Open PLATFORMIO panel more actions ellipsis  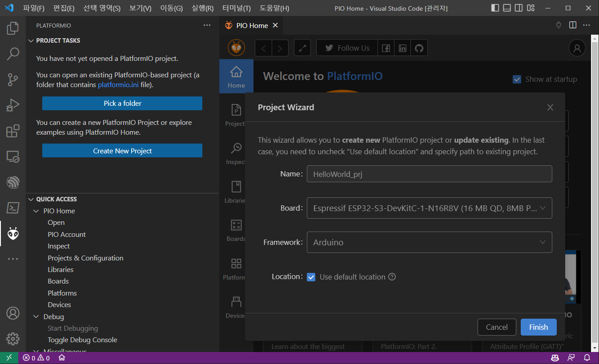(207, 25)
